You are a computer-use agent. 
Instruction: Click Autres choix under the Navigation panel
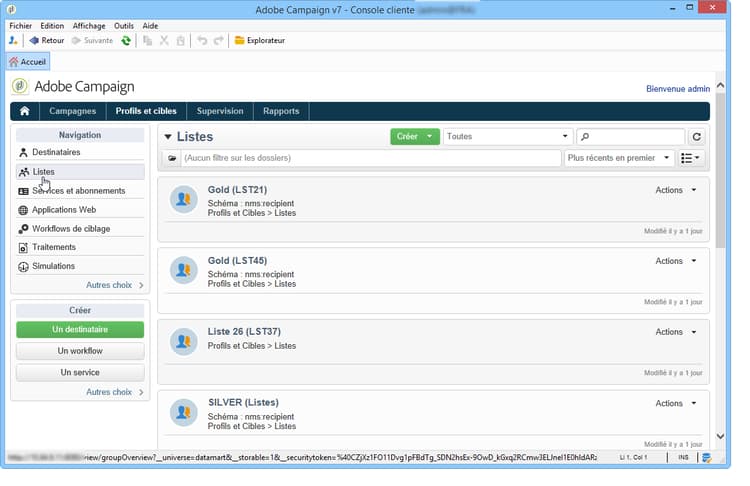click(x=114, y=285)
